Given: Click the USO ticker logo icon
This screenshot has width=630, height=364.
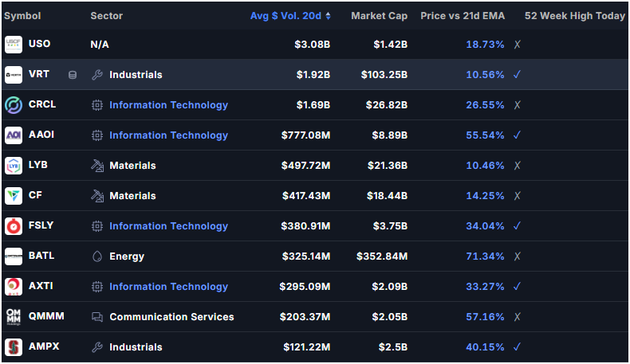Looking at the screenshot, I should (14, 44).
